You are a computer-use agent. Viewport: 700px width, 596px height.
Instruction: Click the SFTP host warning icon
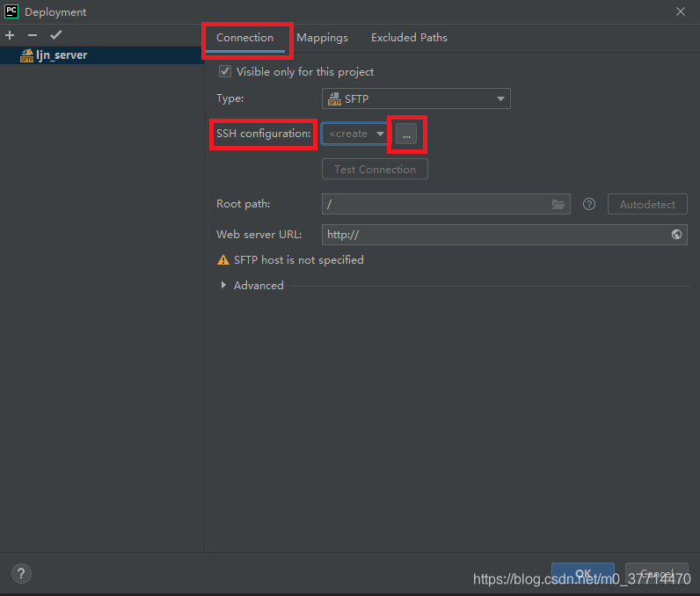coord(223,260)
